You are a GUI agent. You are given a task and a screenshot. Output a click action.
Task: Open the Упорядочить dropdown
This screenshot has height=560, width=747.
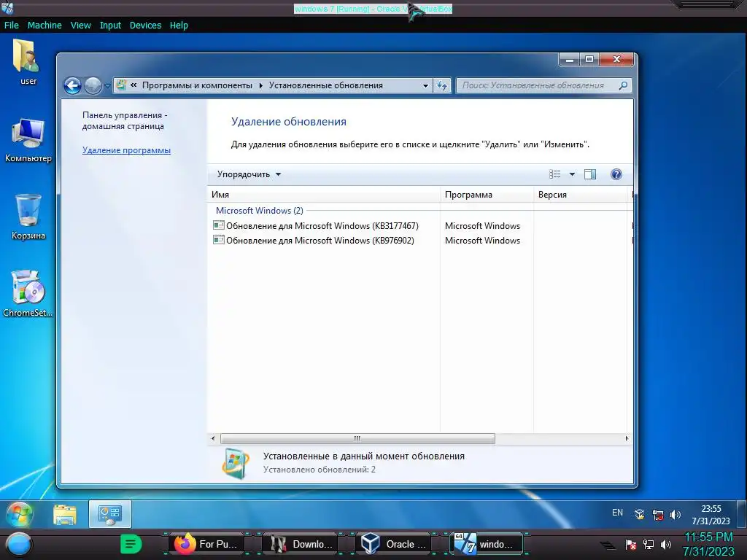[249, 174]
